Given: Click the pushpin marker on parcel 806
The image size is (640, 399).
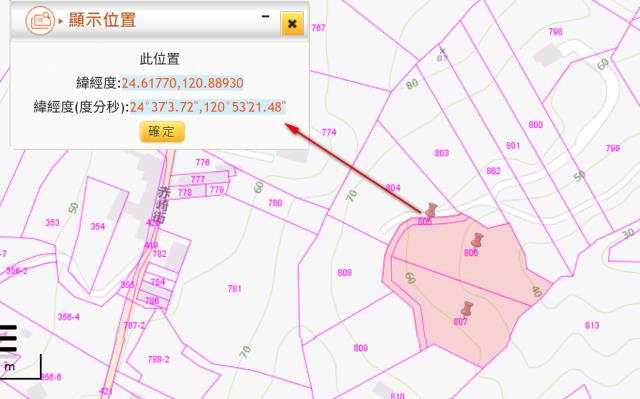Looking at the screenshot, I should click(477, 241).
